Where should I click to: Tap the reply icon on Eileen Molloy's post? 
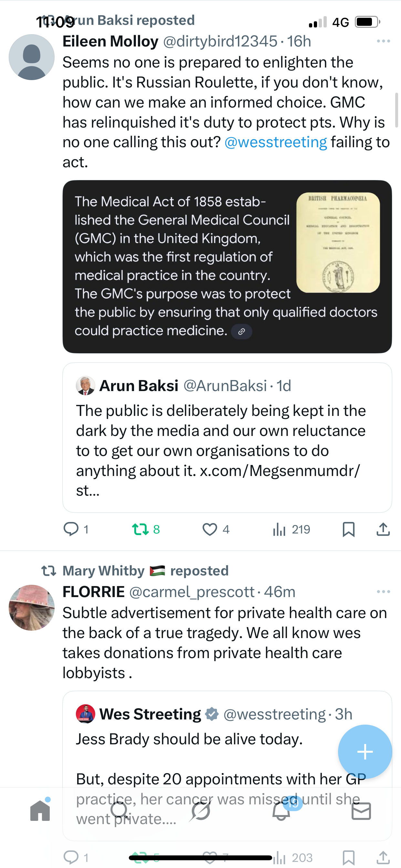pos(71,529)
